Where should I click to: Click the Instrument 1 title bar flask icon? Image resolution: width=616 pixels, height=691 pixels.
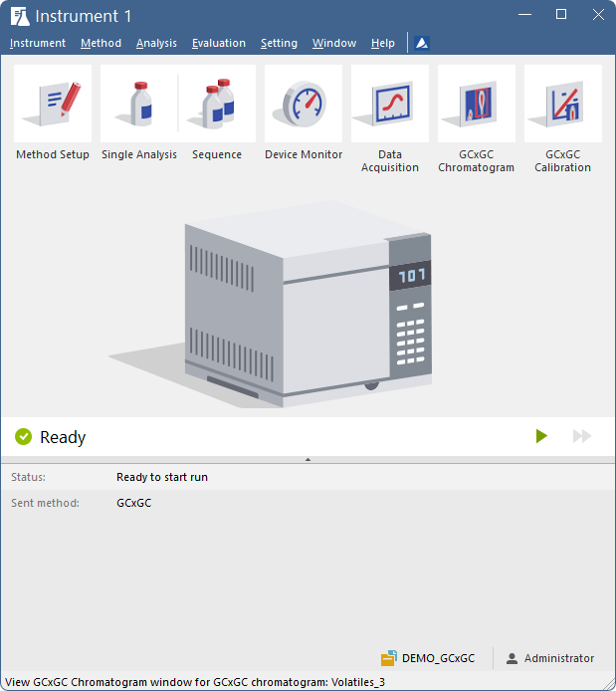20,16
